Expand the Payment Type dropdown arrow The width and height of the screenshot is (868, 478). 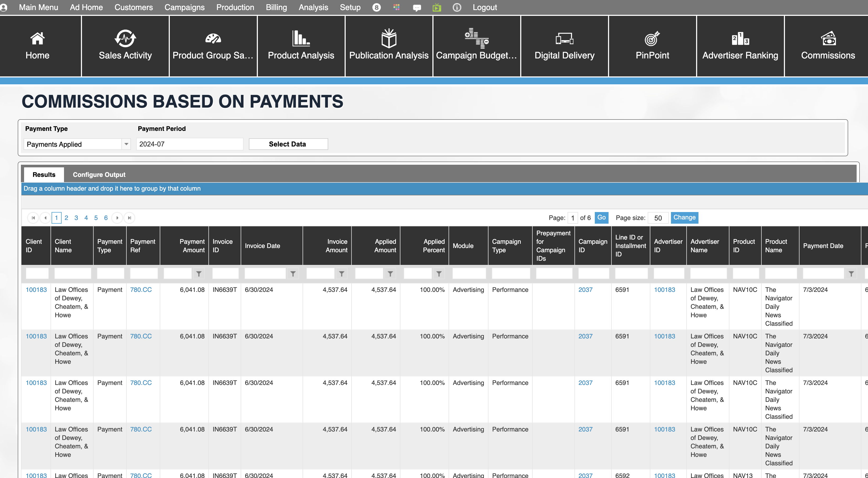pos(126,144)
